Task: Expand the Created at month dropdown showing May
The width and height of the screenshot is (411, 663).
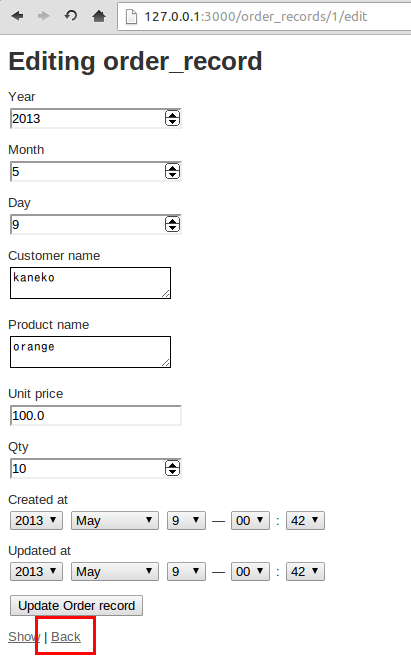Action: pos(115,521)
